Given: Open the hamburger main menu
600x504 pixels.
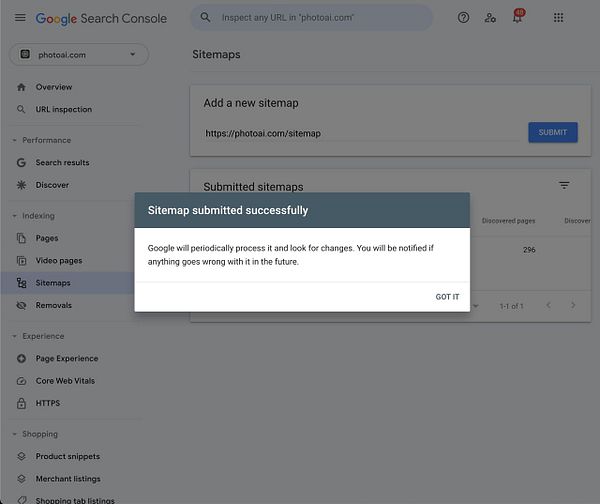Looking at the screenshot, I should [x=20, y=18].
